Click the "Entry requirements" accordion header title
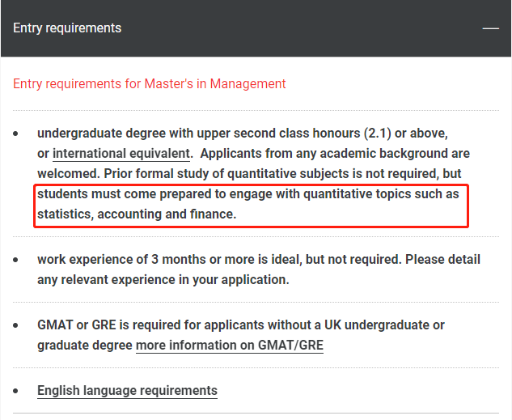Viewport: 512px width, 420px height. pyautogui.click(x=67, y=28)
